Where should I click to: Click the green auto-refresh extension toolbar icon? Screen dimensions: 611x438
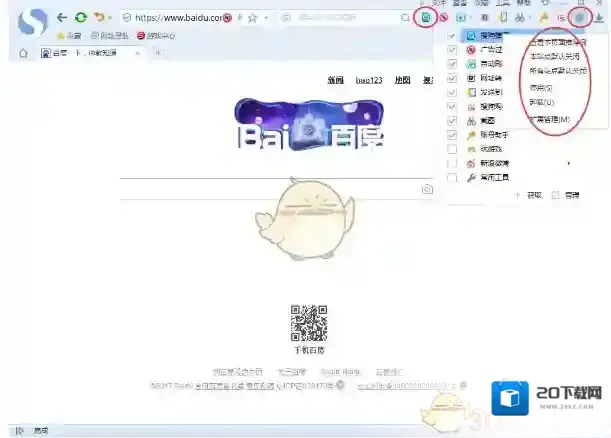tap(461, 18)
